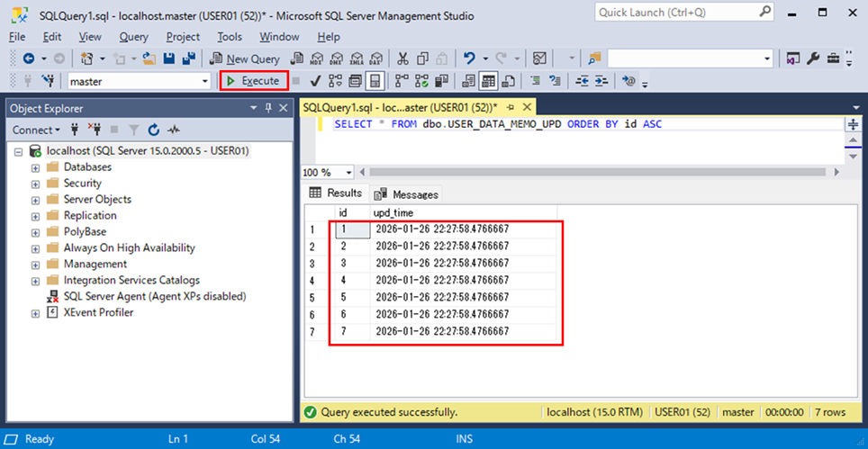The height and width of the screenshot is (449, 868).
Task: Click the Cut scissors icon in toolbar
Action: [402, 58]
